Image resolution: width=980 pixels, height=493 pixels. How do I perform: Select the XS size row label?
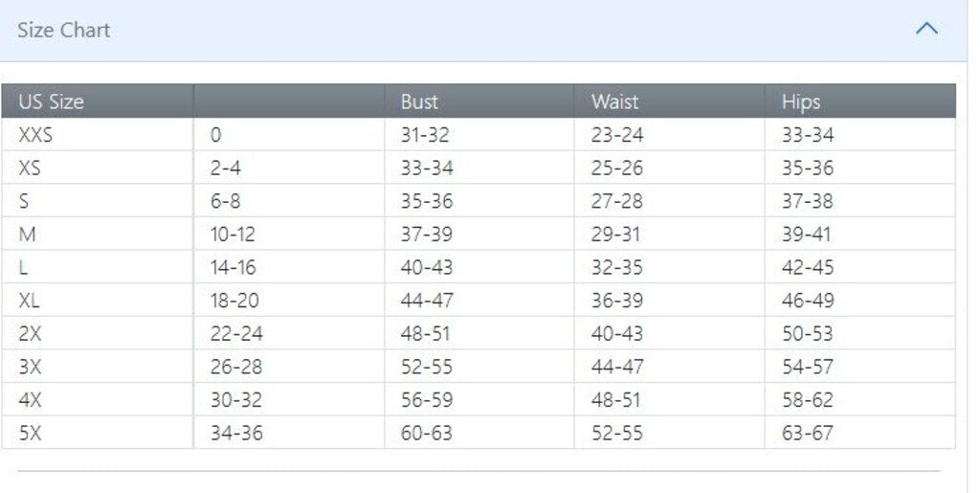click(x=30, y=168)
